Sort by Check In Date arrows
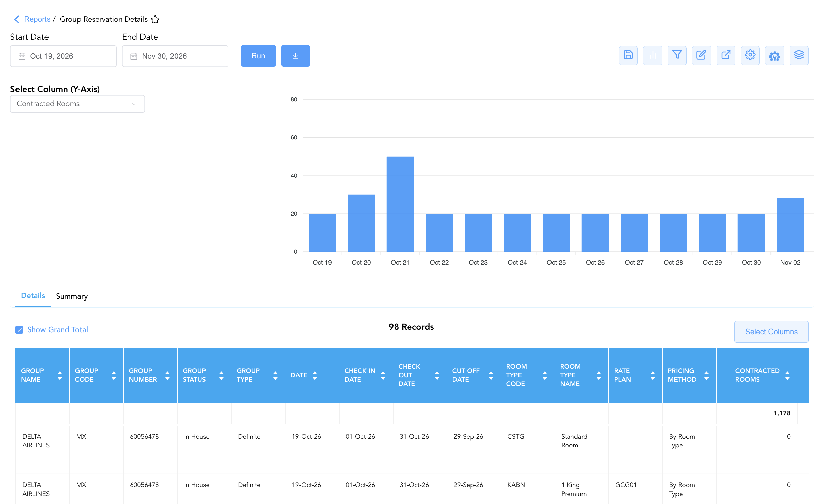818x504 pixels. [x=383, y=375]
